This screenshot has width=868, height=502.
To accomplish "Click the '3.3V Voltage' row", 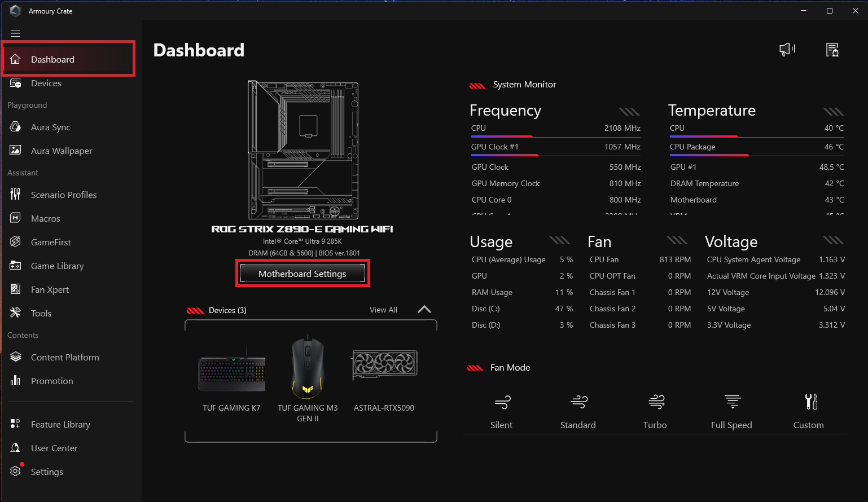I will click(x=776, y=325).
